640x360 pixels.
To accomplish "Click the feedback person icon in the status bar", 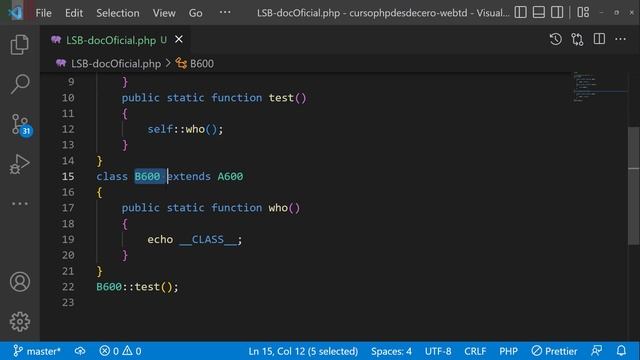I will pos(597,351).
